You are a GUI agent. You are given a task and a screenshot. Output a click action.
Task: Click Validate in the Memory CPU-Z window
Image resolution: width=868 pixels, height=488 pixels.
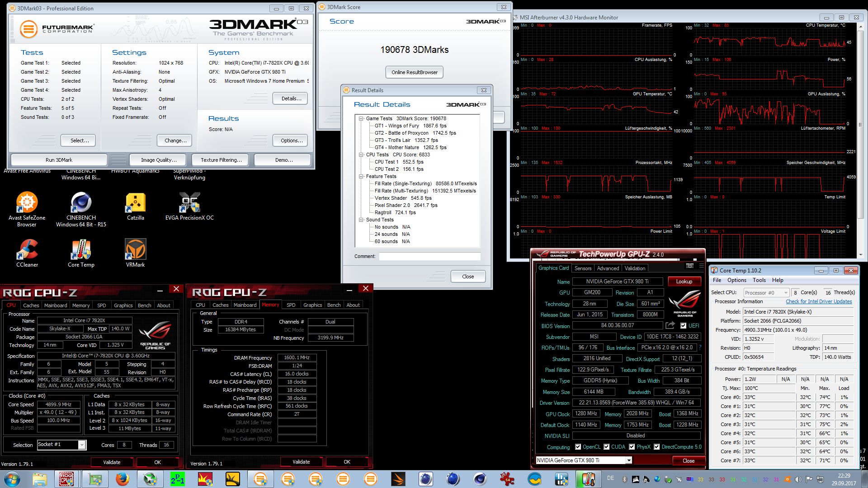click(x=301, y=462)
